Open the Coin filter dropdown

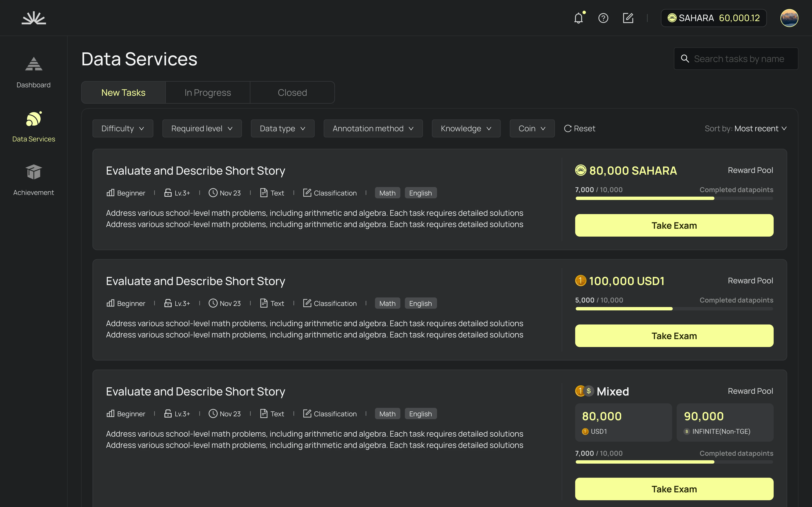pyautogui.click(x=532, y=128)
